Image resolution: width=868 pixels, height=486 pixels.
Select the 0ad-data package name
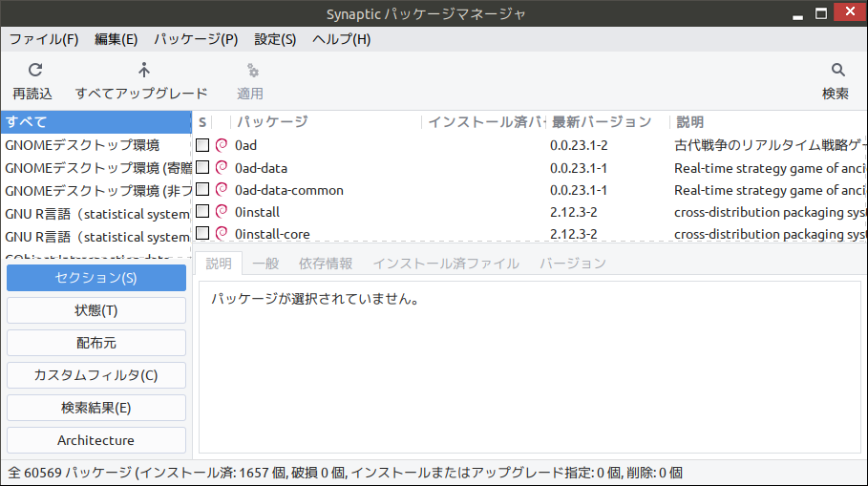tap(262, 168)
